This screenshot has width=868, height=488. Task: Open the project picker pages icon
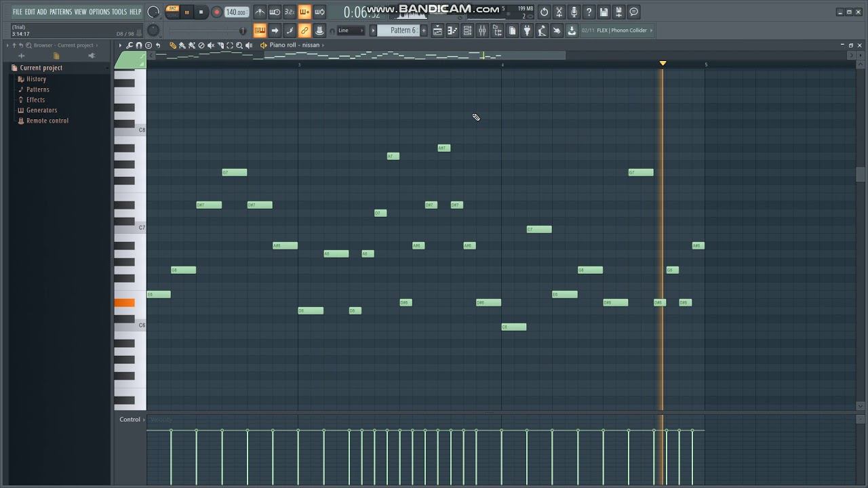point(512,30)
